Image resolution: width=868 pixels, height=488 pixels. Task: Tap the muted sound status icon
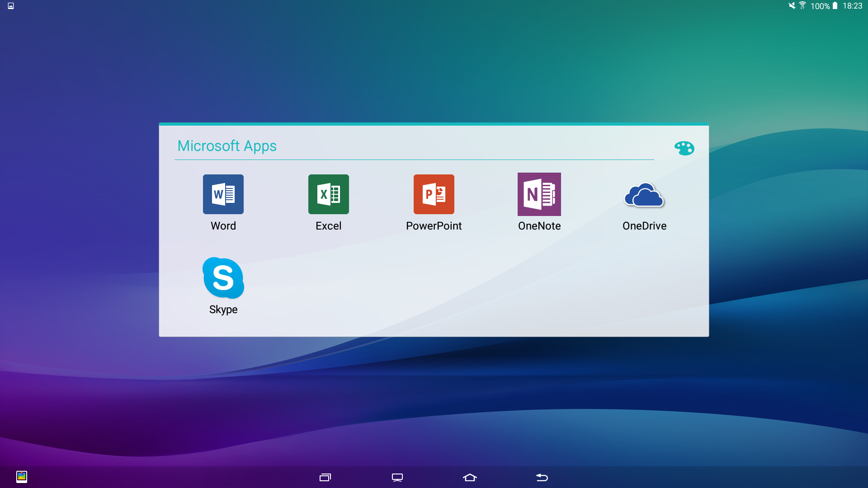[792, 5]
